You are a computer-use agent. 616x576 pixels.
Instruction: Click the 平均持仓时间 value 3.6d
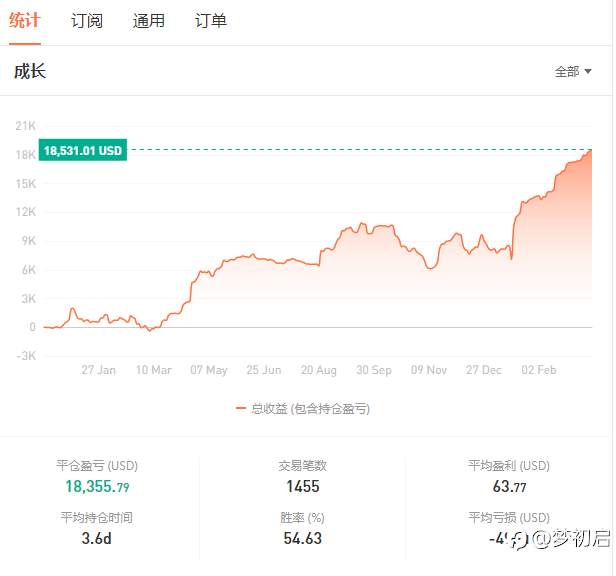point(96,538)
